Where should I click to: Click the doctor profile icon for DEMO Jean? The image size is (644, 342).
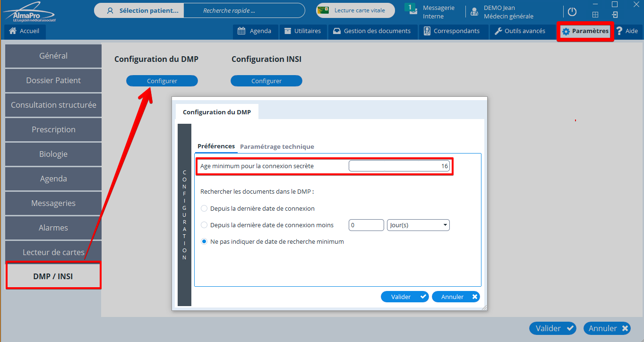click(x=474, y=12)
